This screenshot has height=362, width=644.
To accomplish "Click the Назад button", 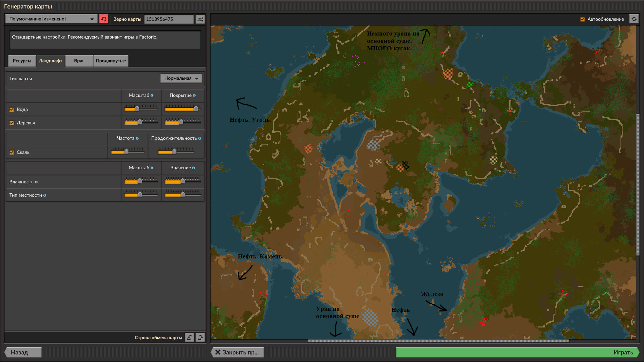I will [x=23, y=352].
